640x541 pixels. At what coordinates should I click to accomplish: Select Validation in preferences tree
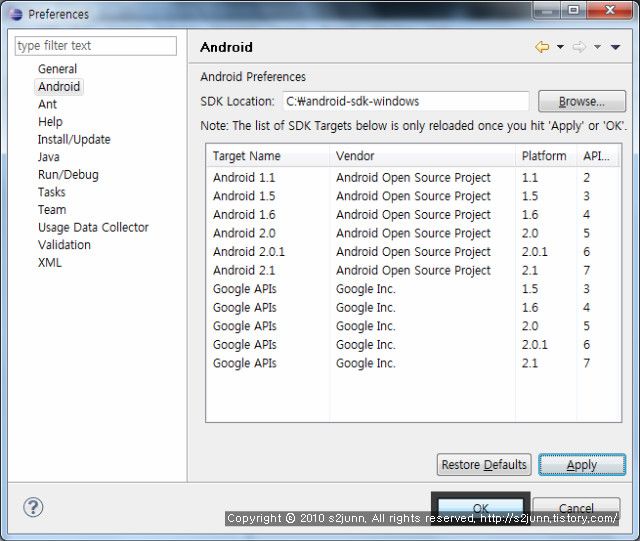64,245
